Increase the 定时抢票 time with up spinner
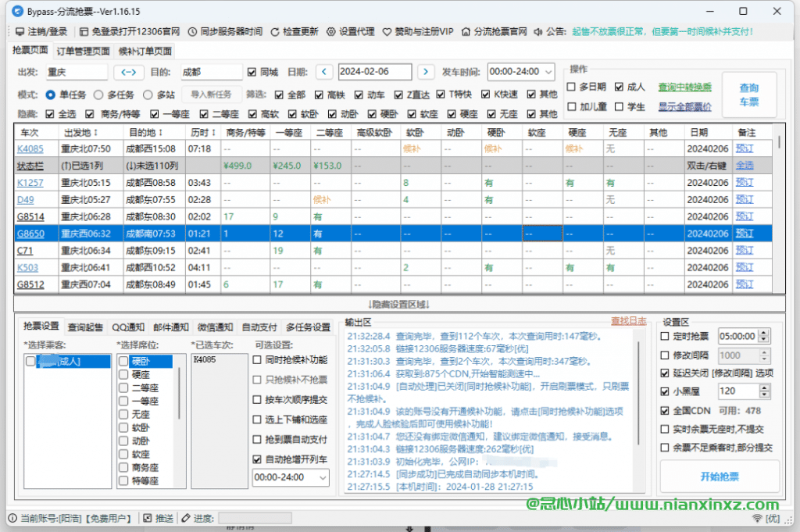This screenshot has width=800, height=532. point(764,333)
